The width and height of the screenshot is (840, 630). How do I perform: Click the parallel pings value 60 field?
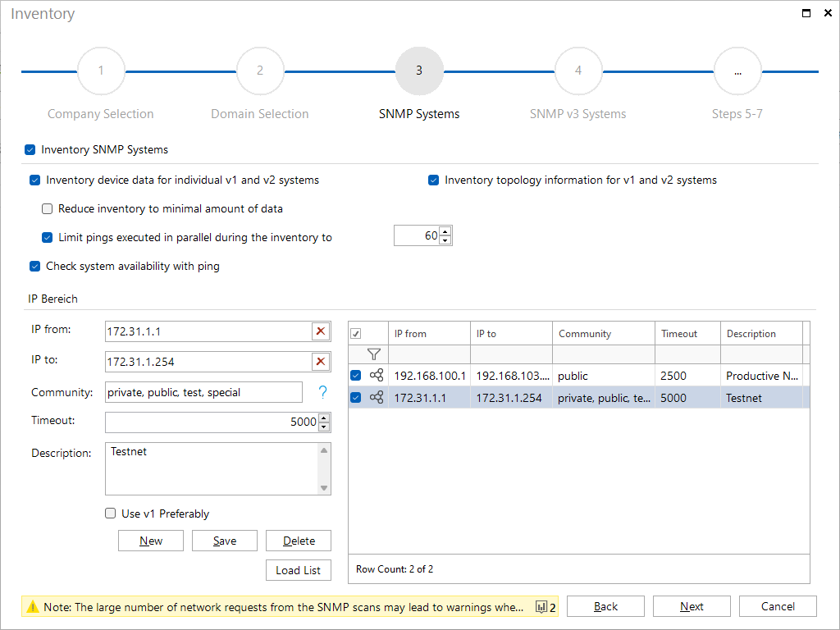417,235
